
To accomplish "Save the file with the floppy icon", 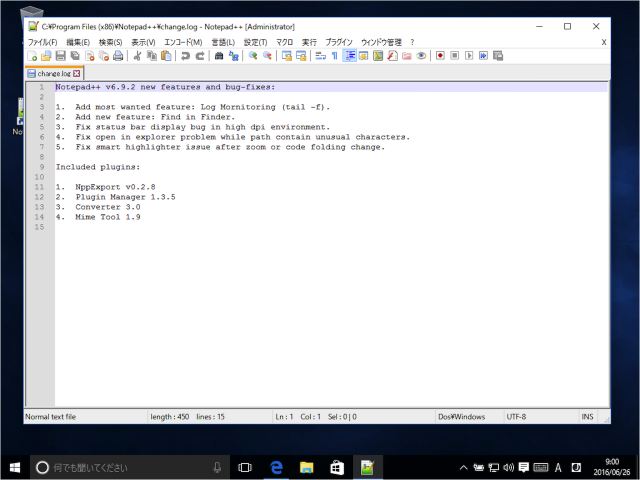I will click(x=60, y=56).
